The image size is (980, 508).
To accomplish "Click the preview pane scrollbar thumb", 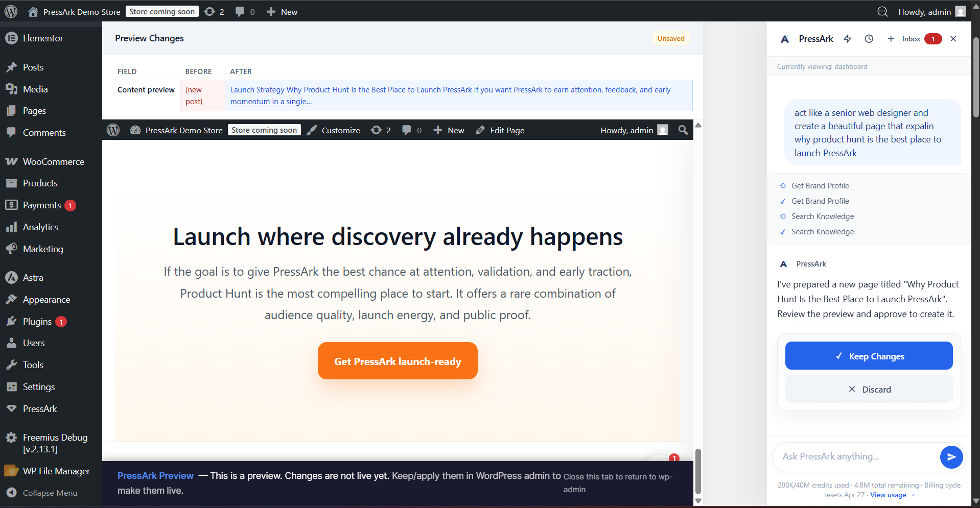I will pos(698,471).
